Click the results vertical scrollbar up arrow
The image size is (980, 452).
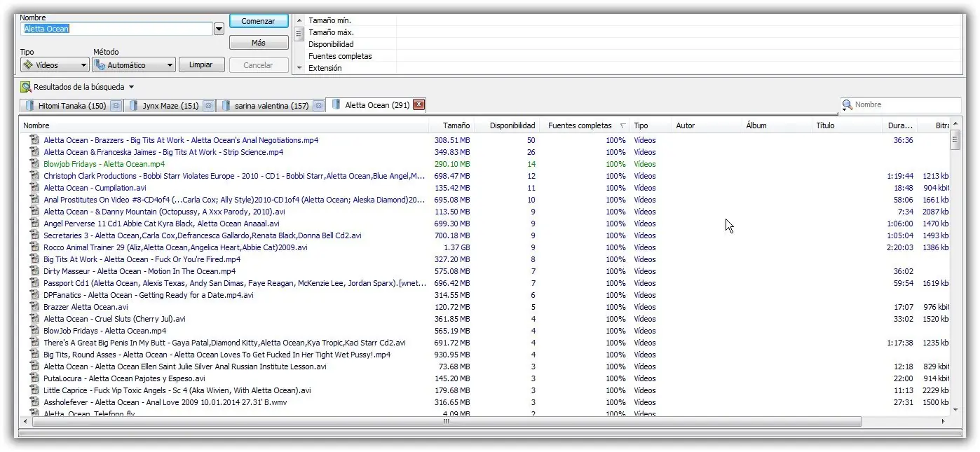pos(955,125)
